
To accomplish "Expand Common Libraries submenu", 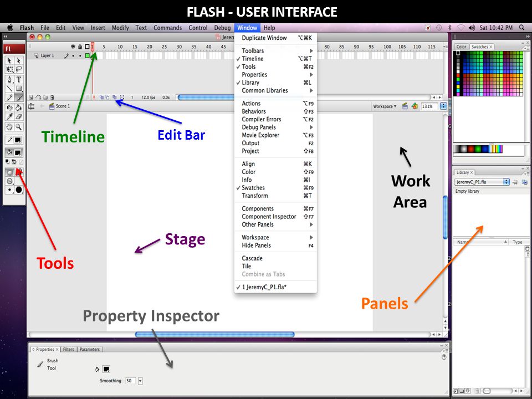I will coord(275,90).
